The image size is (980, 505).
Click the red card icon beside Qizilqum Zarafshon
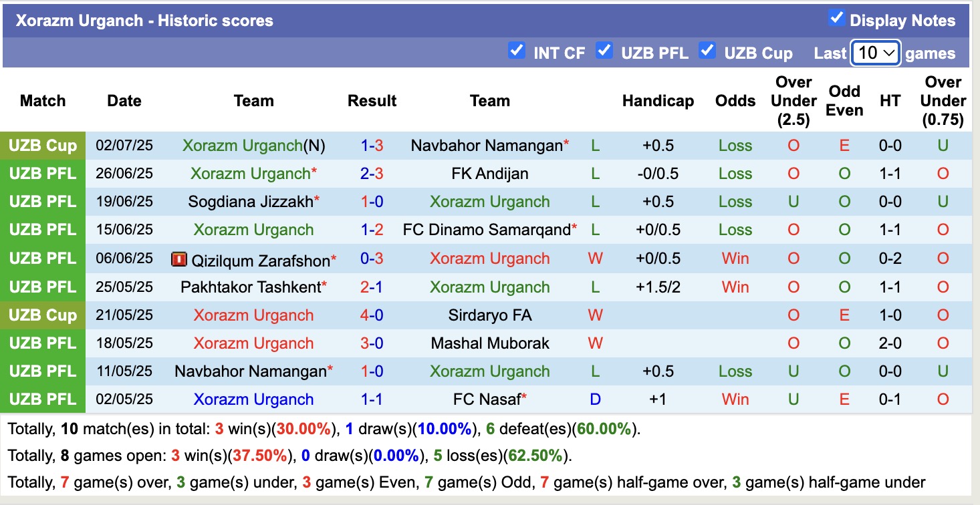[x=179, y=259]
